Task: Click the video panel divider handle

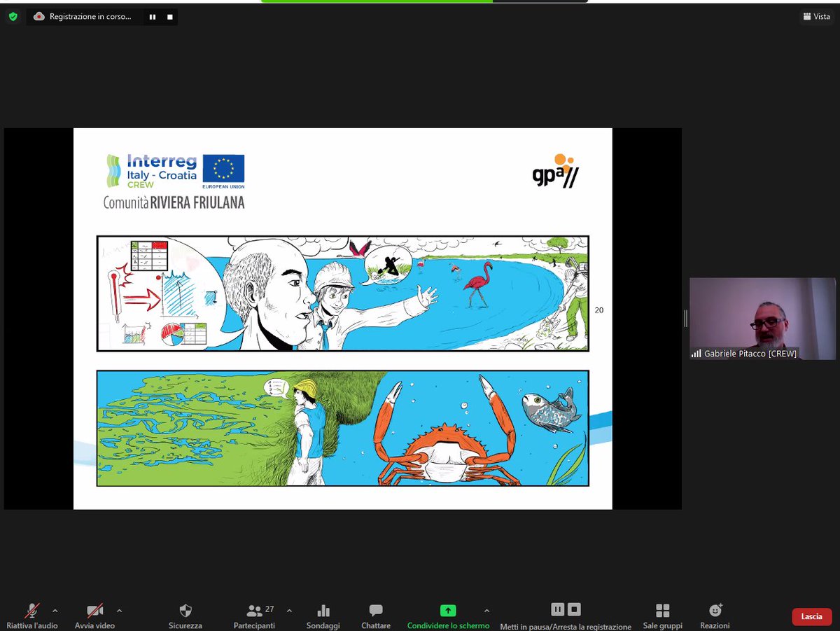Action: tap(685, 319)
